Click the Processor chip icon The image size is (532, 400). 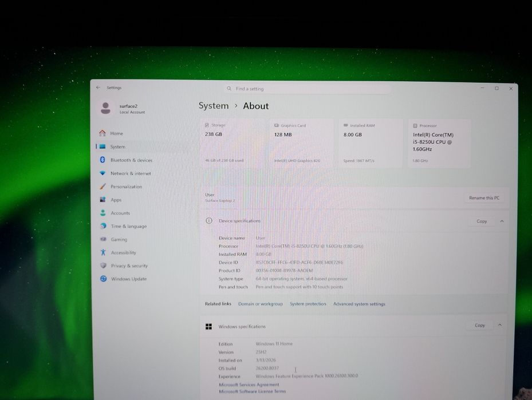tap(415, 126)
